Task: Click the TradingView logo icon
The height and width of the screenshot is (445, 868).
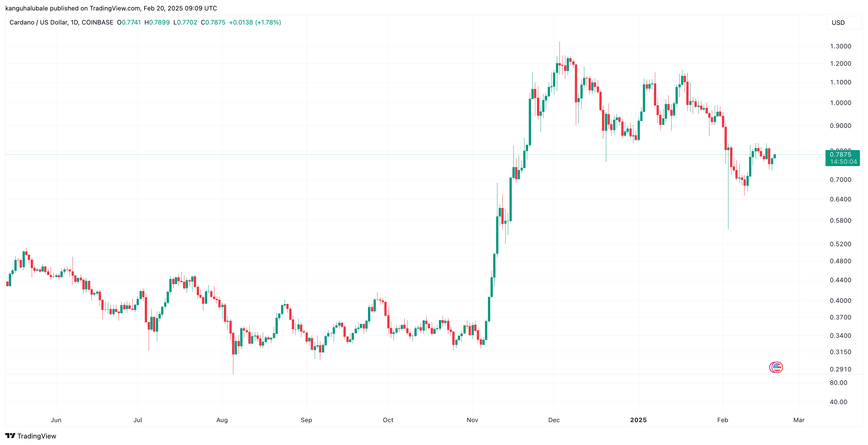Action: (x=10, y=436)
